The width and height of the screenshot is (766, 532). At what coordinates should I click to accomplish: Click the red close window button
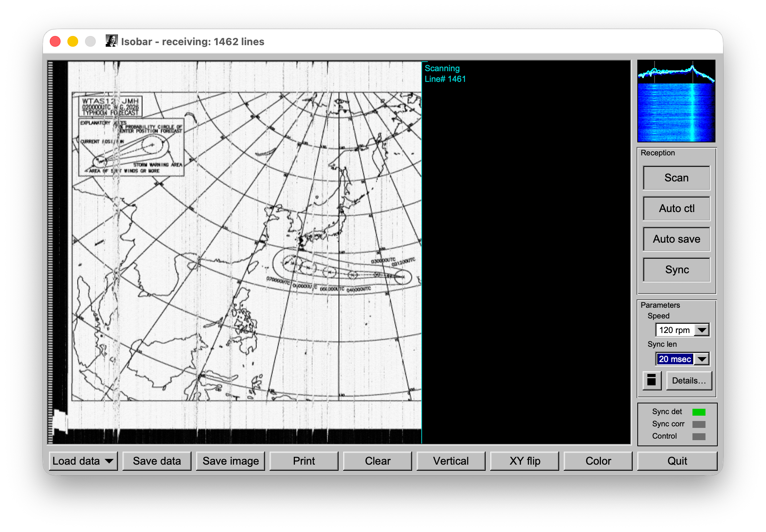[x=55, y=41]
